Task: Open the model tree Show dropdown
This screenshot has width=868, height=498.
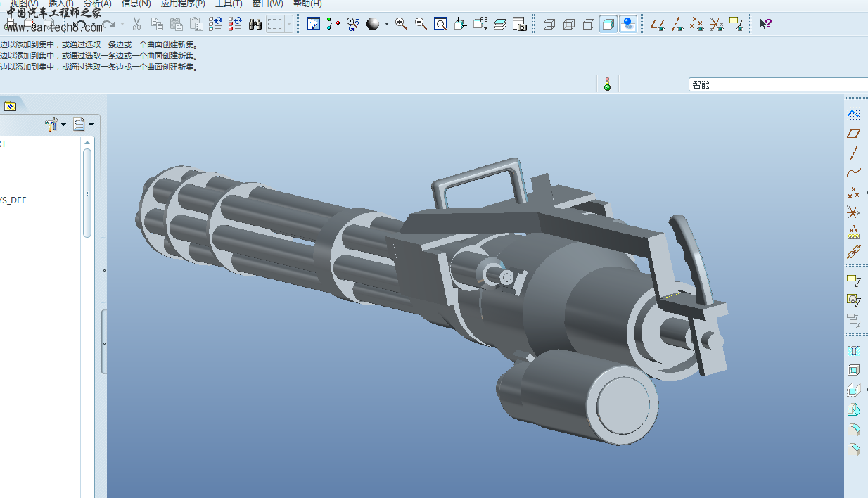Action: 84,124
